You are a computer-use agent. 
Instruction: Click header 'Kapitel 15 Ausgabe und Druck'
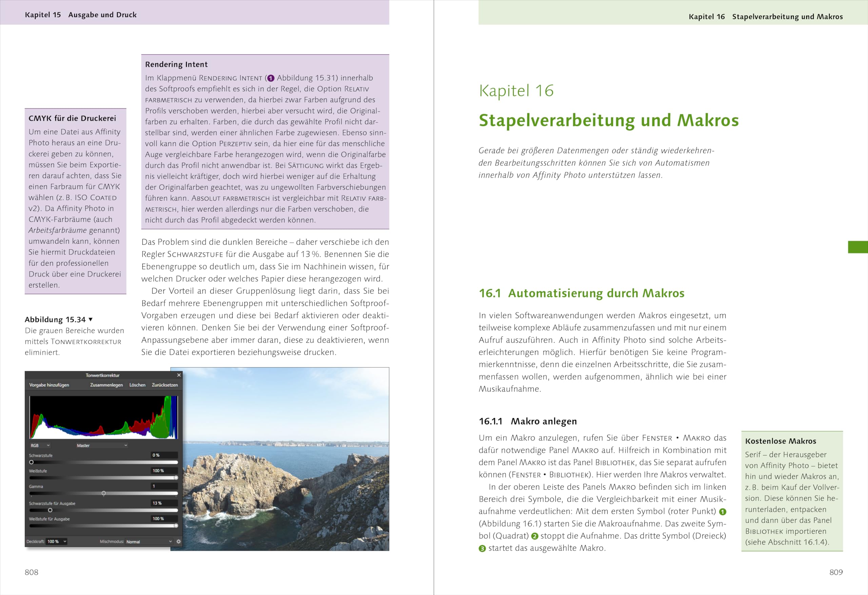click(81, 15)
